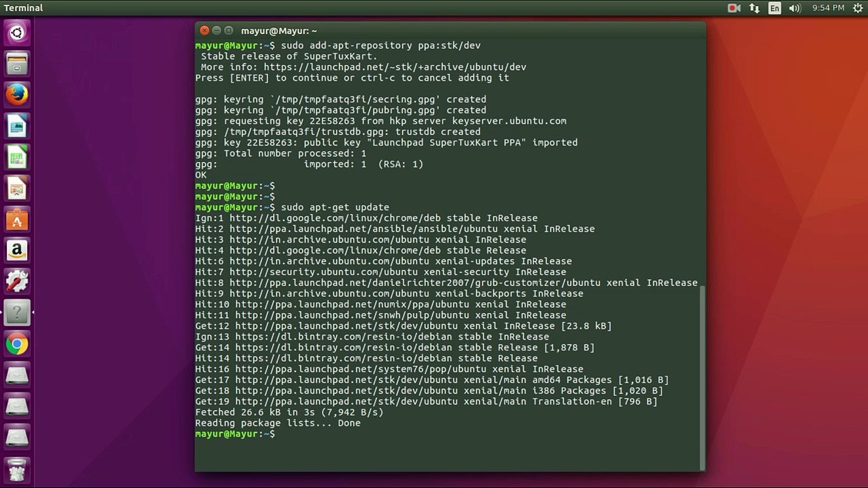This screenshot has height=488, width=868.
Task: Click the 'Hit:2' ansible PPA line
Action: click(x=395, y=229)
